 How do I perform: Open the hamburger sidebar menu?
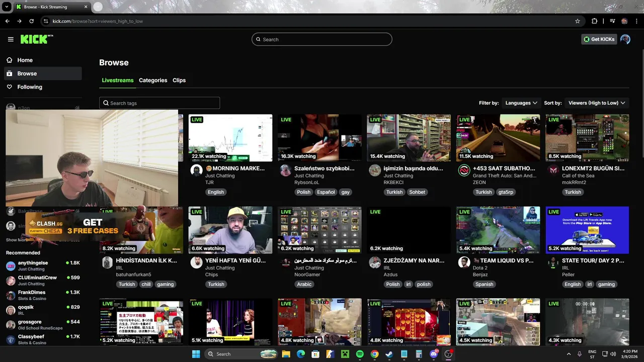[11, 39]
